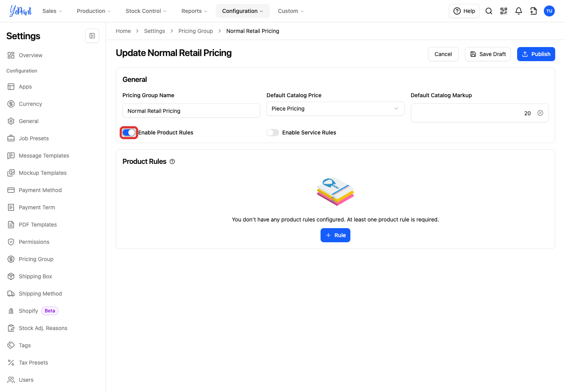The height and width of the screenshot is (392, 565).
Task: Add a new product Rule
Action: [335, 235]
